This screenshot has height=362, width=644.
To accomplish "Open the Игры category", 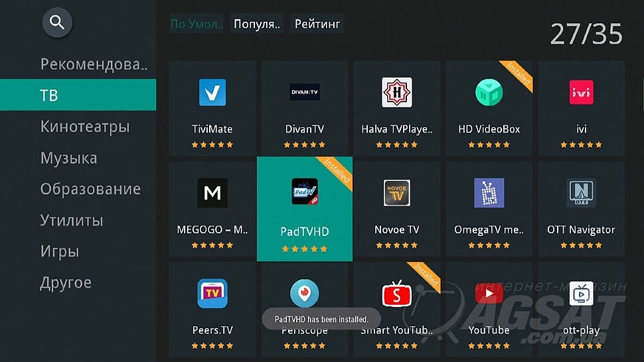I will coord(60,251).
